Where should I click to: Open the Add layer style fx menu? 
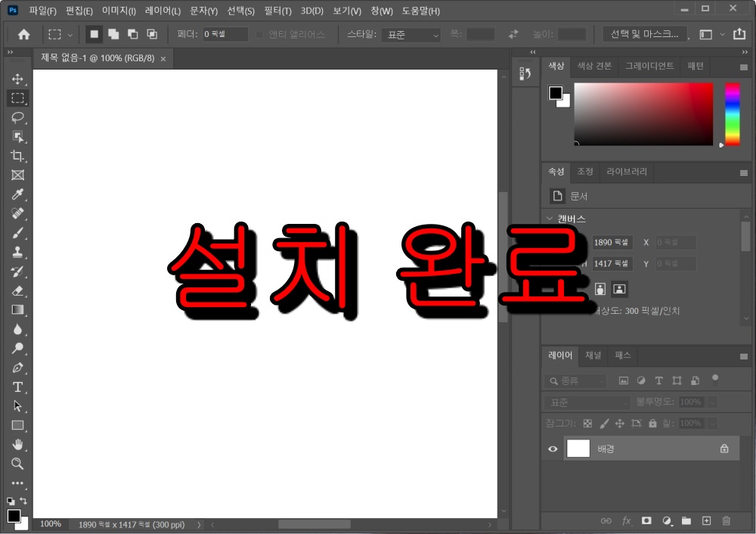point(626,520)
